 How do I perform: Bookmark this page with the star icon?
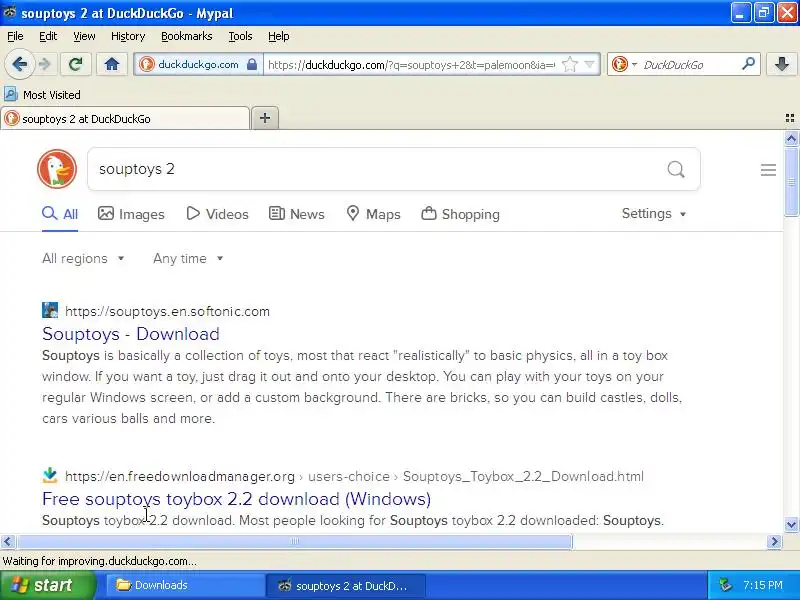569,64
